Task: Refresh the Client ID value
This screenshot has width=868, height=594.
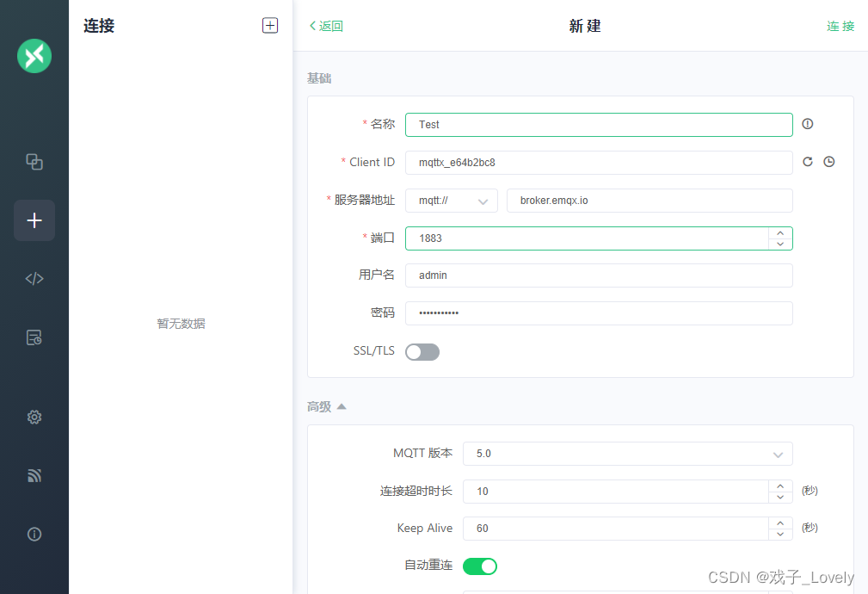Action: (807, 162)
